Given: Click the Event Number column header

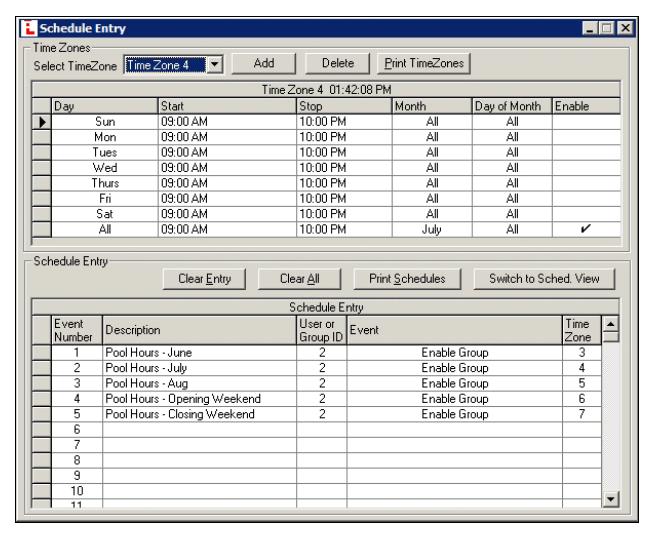Looking at the screenshot, I should [x=77, y=330].
